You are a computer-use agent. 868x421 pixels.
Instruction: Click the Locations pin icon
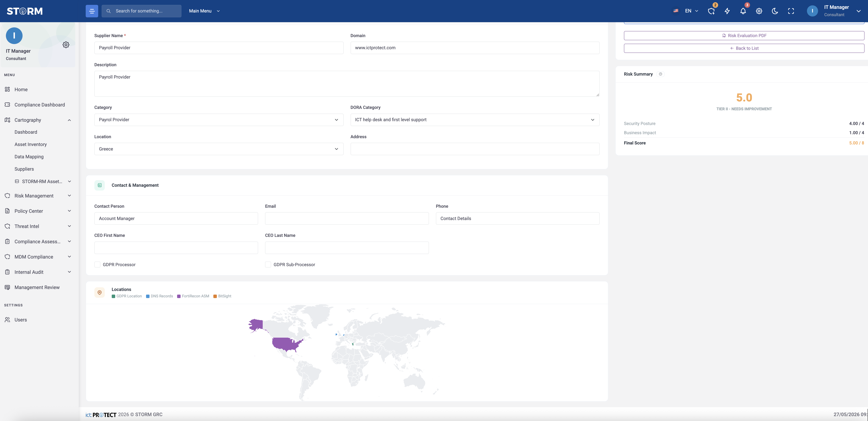click(99, 292)
